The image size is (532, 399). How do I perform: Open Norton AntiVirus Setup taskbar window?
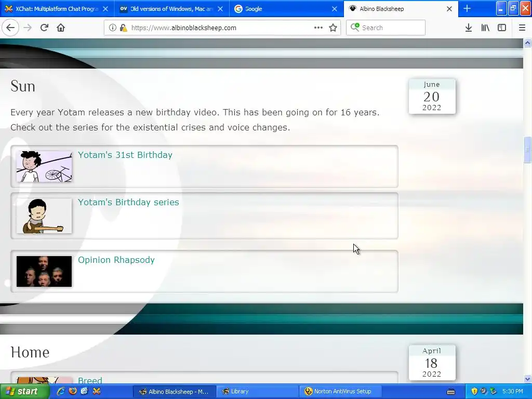pyautogui.click(x=340, y=392)
